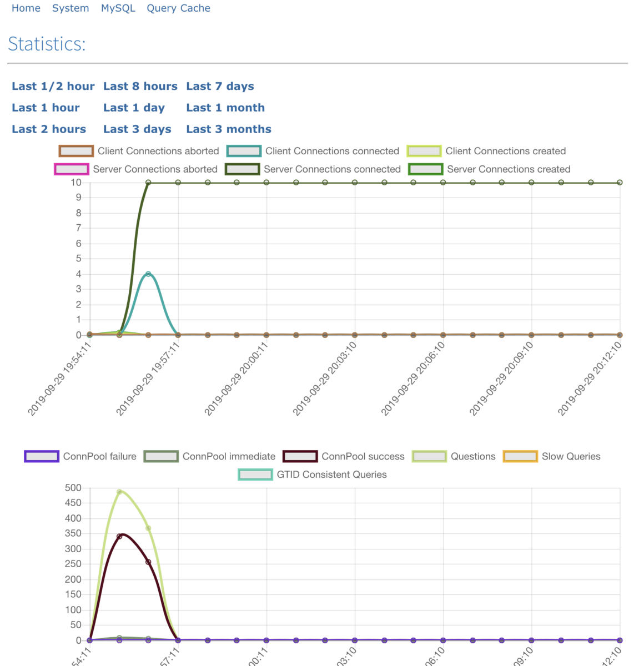Toggle Client Connections connected legend swatch
644x666 pixels.
click(x=244, y=151)
